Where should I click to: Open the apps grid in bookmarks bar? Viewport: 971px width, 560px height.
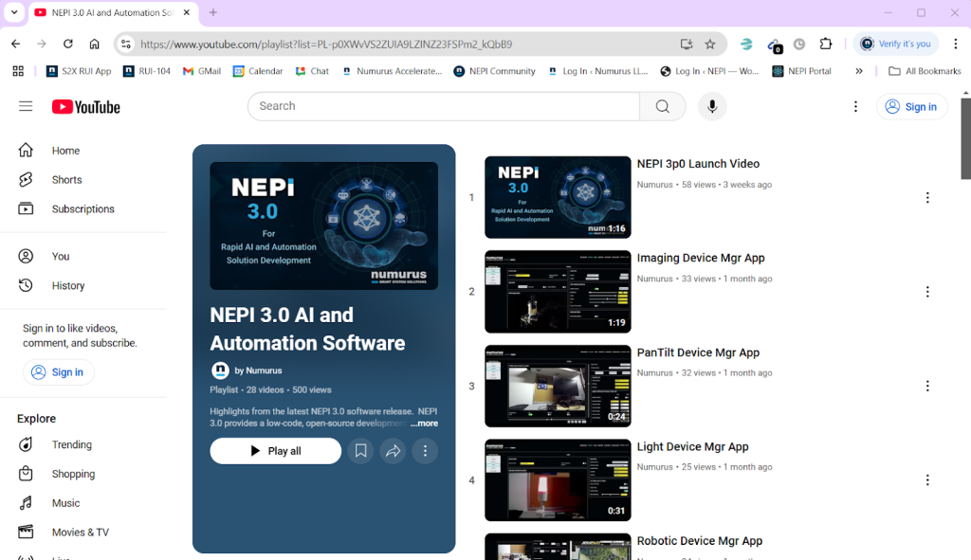point(18,71)
